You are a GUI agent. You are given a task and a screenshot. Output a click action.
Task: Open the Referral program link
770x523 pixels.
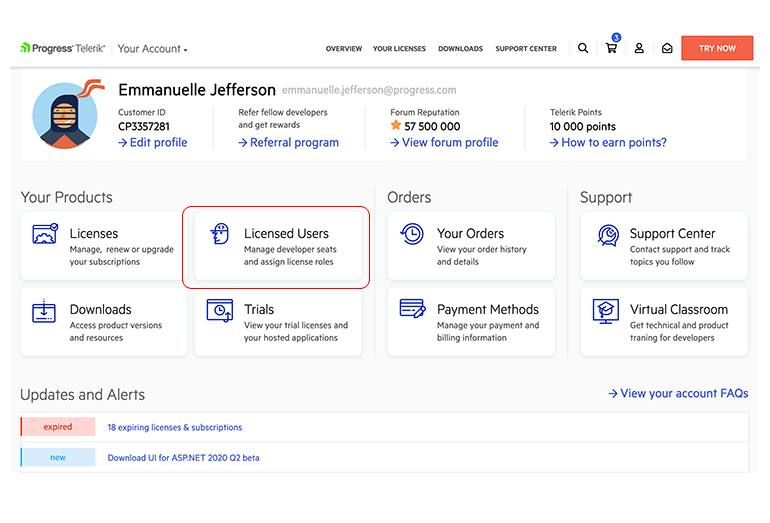tap(288, 142)
